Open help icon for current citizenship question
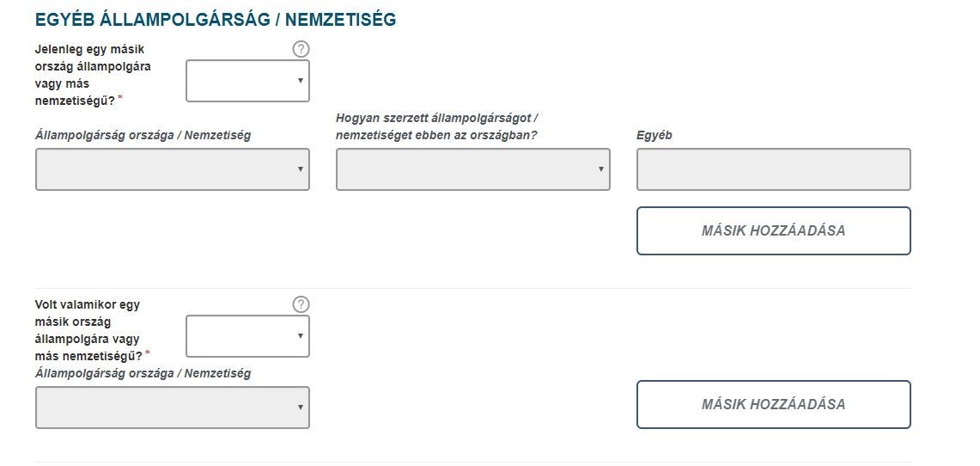The width and height of the screenshot is (980, 466). pos(301,49)
